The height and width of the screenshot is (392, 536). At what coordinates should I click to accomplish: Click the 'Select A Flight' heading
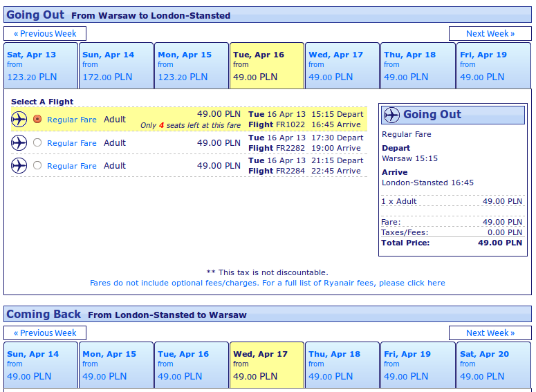click(42, 102)
